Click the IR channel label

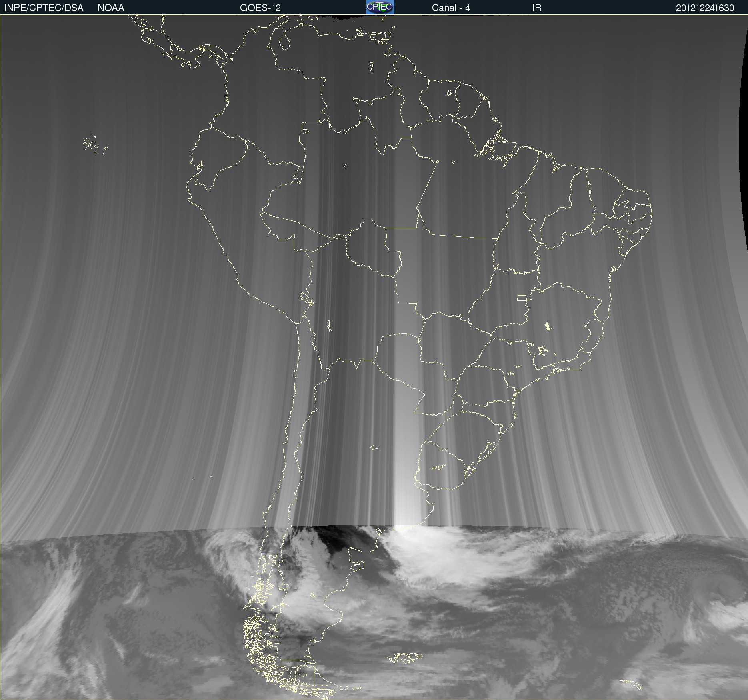coord(536,8)
